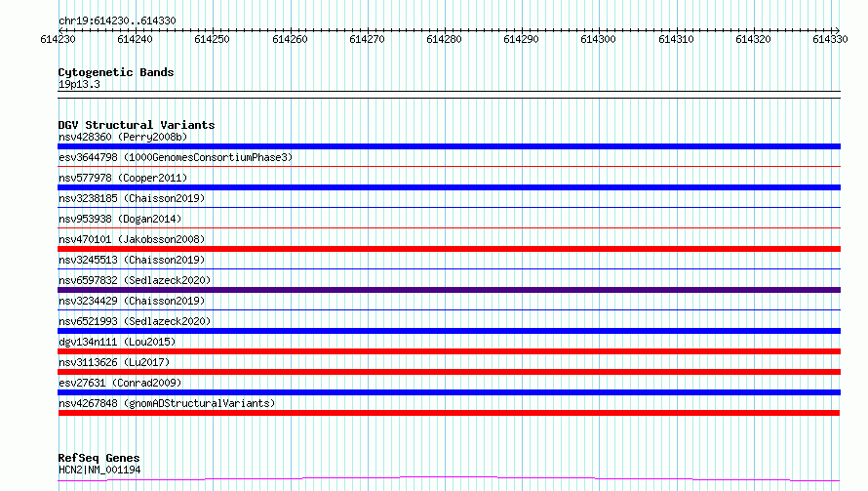Viewport: 868px width, 491px height.
Task: Click the 614310 ruler coordinate
Action: pyautogui.click(x=676, y=39)
